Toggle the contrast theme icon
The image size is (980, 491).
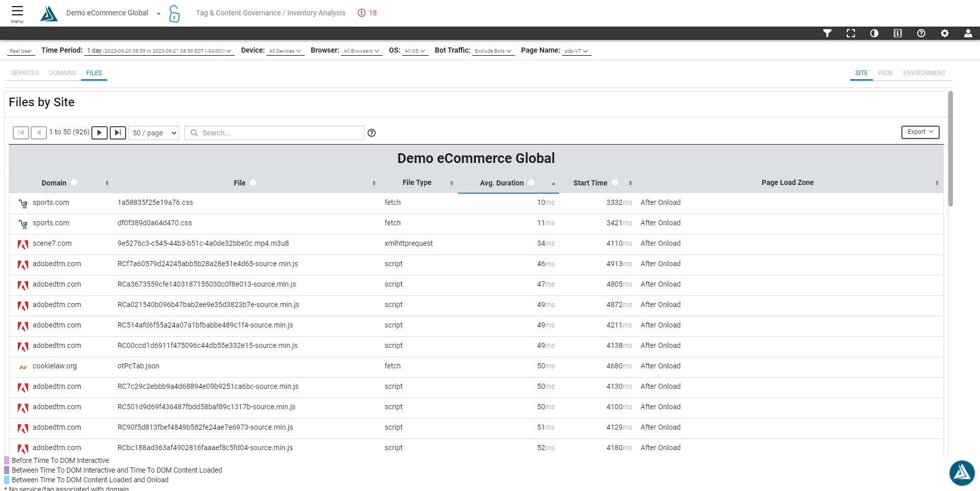pos(874,33)
